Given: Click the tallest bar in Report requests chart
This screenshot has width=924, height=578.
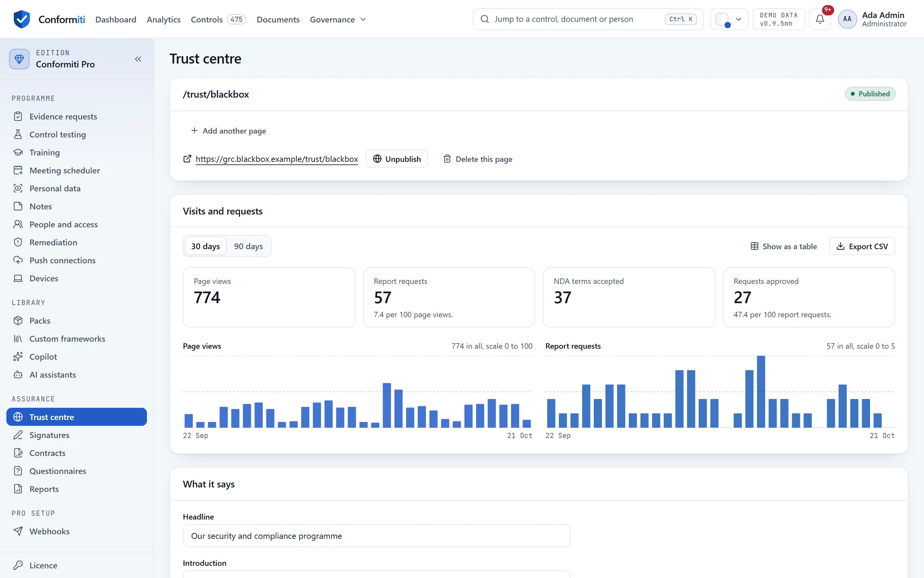Looking at the screenshot, I should coord(761,391).
